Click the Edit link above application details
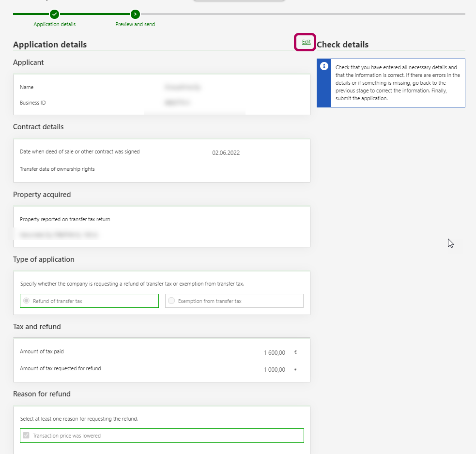Screen dimensions: 476x454 coord(306,42)
